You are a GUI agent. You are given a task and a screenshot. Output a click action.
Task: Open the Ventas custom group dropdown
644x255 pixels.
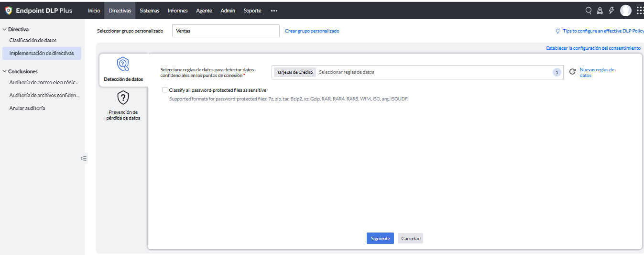point(225,31)
